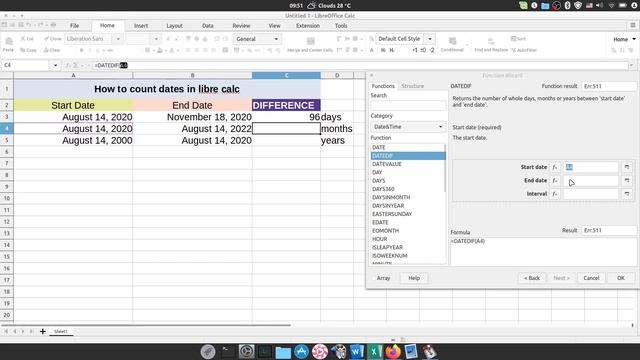Click Merge and Center Cells

(310, 44)
